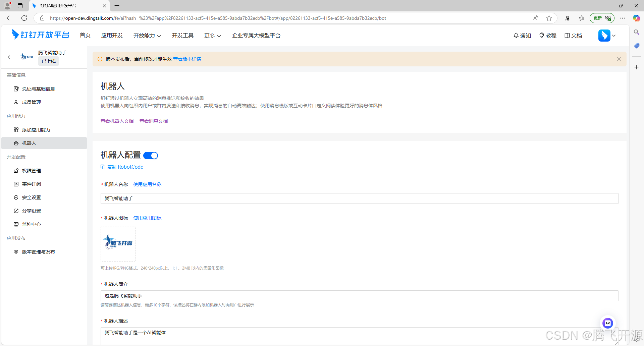The width and height of the screenshot is (644, 346).
Task: Add page to favorites star icon
Action: click(549, 18)
